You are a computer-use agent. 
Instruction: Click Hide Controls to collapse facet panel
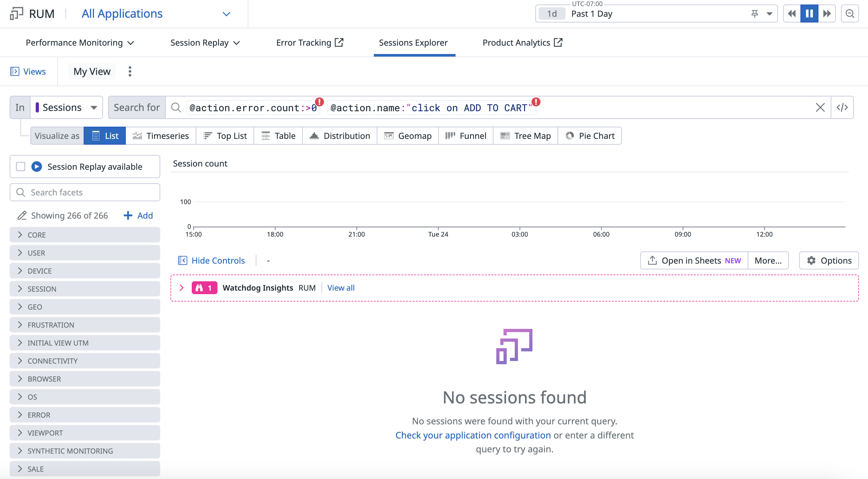click(212, 260)
